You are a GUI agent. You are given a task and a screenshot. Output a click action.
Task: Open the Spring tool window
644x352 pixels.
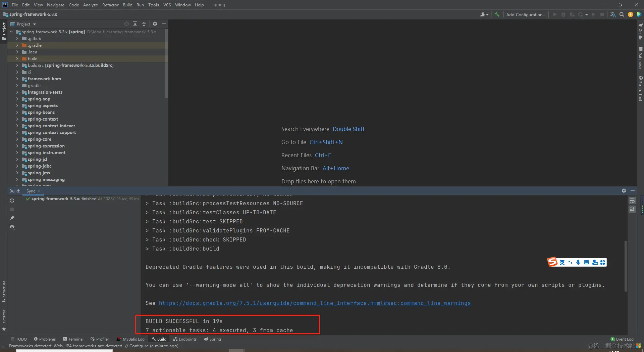coord(212,339)
